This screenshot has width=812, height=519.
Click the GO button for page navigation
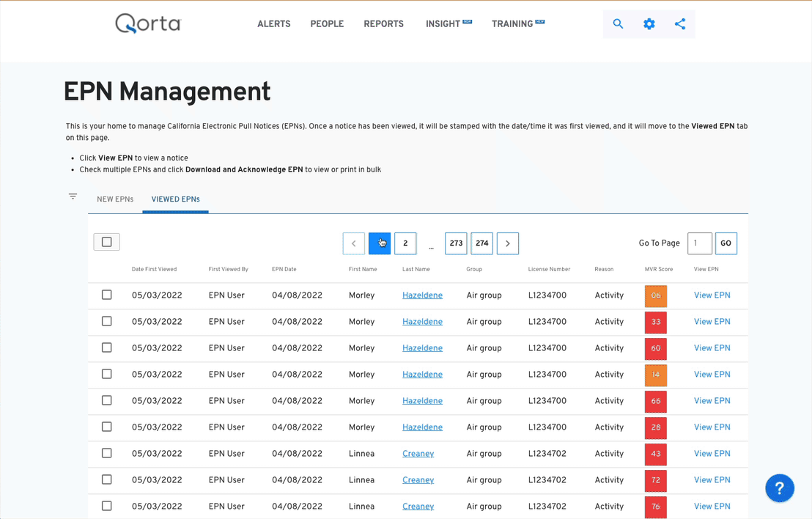click(x=726, y=243)
